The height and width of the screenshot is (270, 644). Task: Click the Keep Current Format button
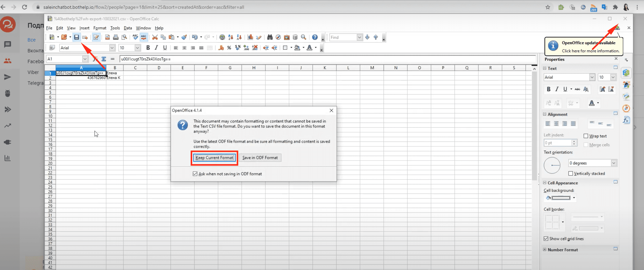tap(214, 158)
